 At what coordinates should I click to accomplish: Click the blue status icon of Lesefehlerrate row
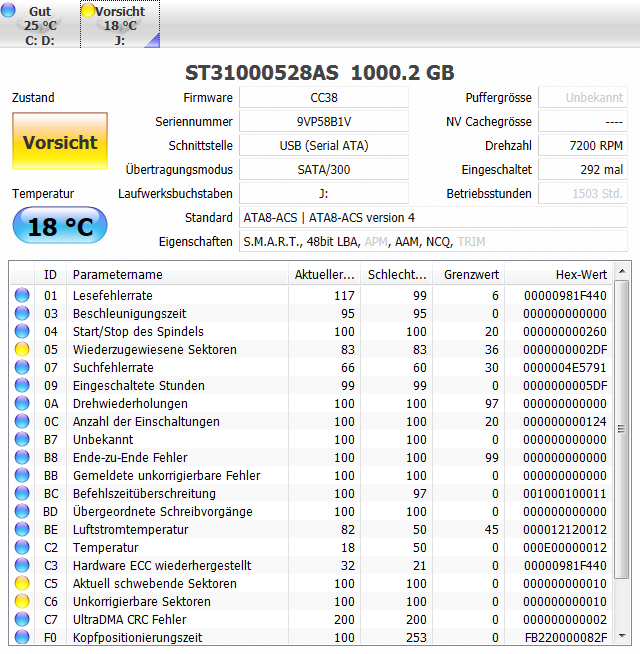coord(22,295)
